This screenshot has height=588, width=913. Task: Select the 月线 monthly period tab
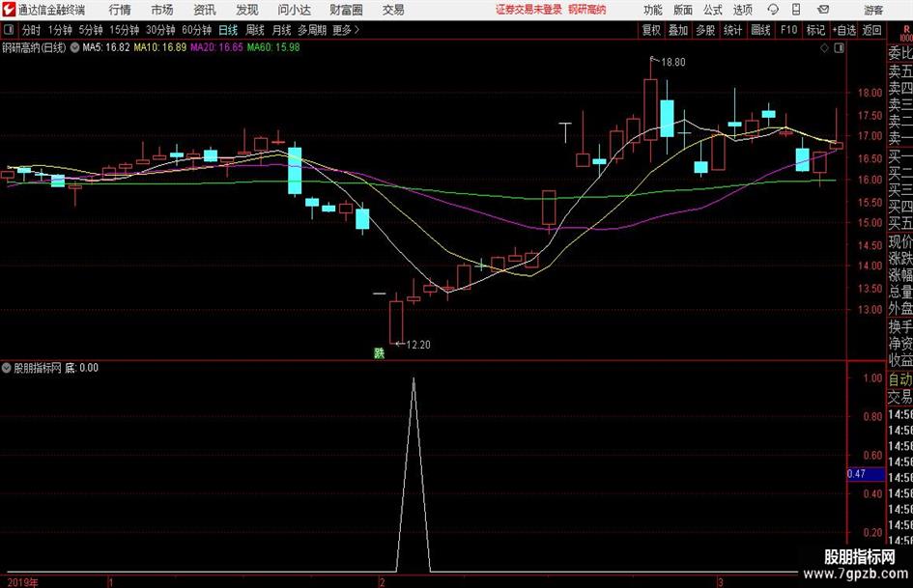tap(281, 30)
